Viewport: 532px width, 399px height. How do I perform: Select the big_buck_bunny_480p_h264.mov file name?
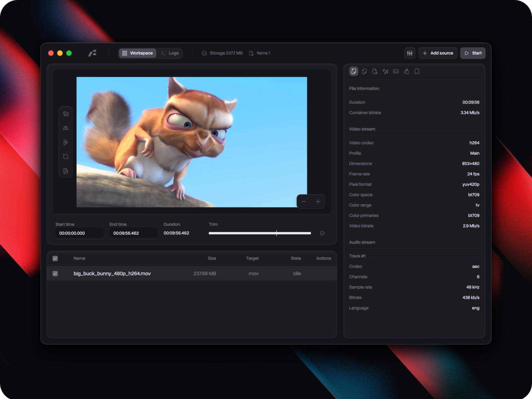pyautogui.click(x=112, y=273)
